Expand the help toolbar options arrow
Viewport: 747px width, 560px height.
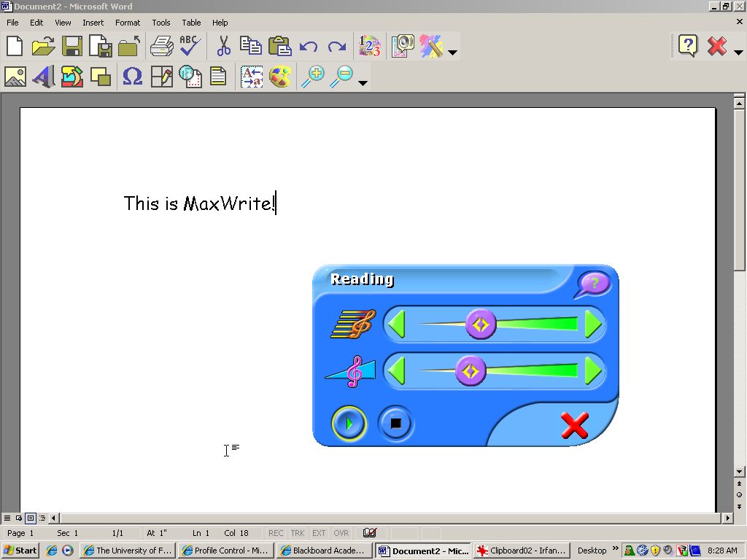coord(738,52)
